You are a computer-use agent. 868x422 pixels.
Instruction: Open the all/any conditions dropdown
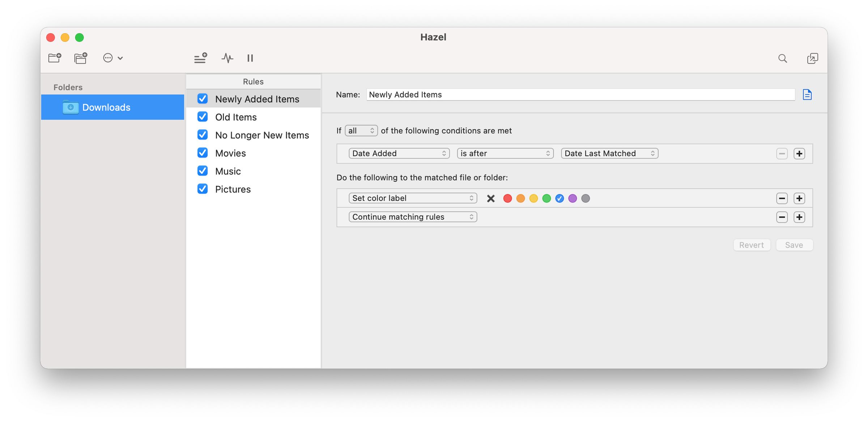pyautogui.click(x=361, y=130)
